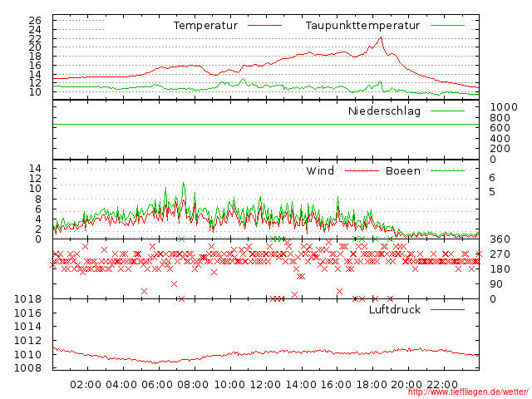
Task: Click the Luftdruck legend label
Action: (395, 309)
